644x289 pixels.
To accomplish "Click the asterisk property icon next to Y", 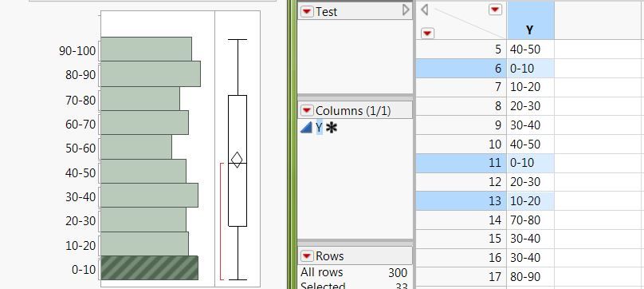I will point(332,128).
